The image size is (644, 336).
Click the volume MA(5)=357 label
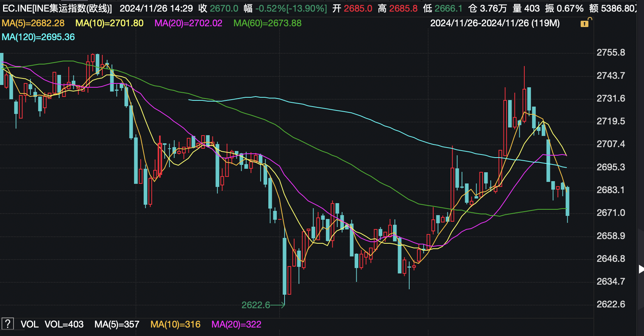click(x=117, y=324)
